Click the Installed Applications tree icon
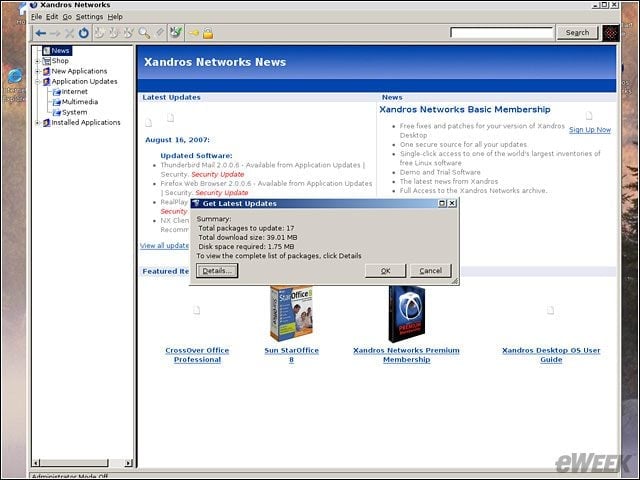This screenshot has height=480, width=640. click(x=47, y=122)
